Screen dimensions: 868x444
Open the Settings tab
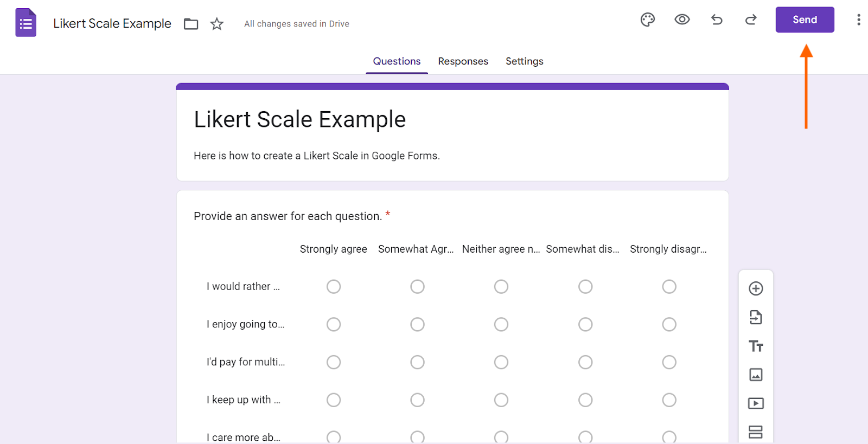coord(524,61)
